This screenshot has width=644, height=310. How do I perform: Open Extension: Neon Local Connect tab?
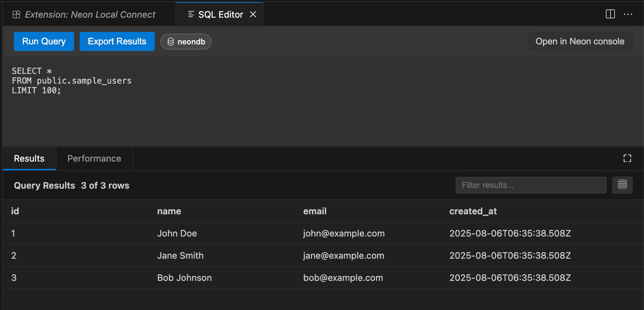[90, 15]
